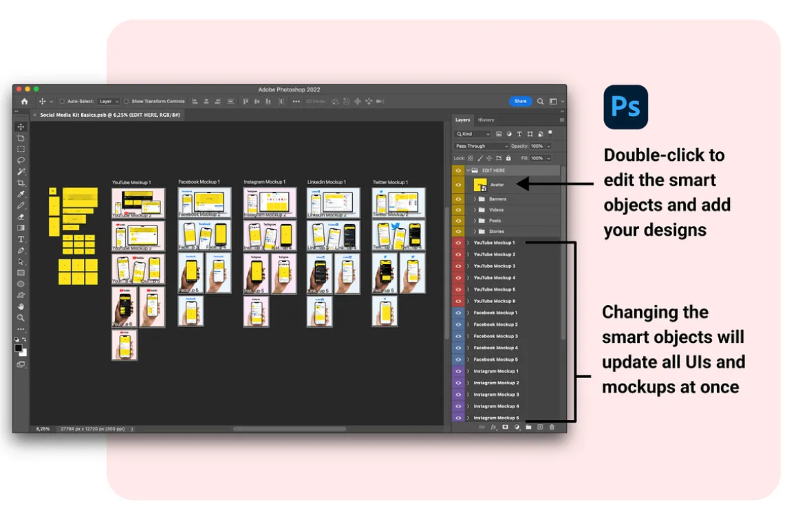The image size is (798, 532).
Task: Open the Pass Through blend mode dropdown
Action: (482, 146)
